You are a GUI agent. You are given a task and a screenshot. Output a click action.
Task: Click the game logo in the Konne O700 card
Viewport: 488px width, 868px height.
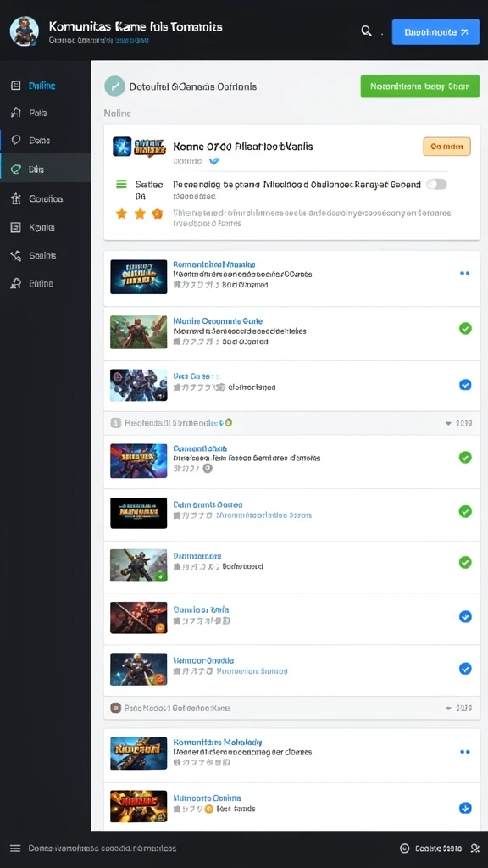point(139,147)
